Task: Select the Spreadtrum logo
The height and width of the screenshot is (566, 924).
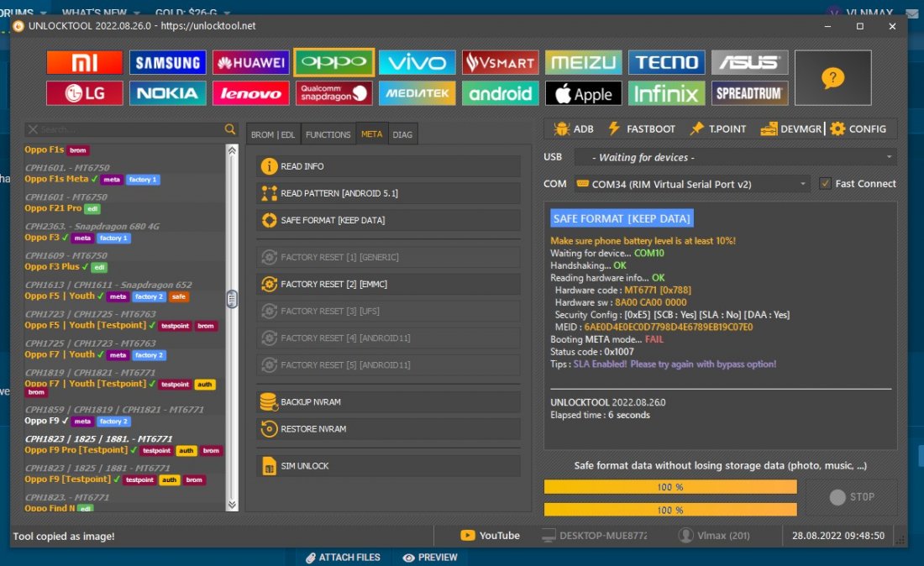Action: click(749, 93)
